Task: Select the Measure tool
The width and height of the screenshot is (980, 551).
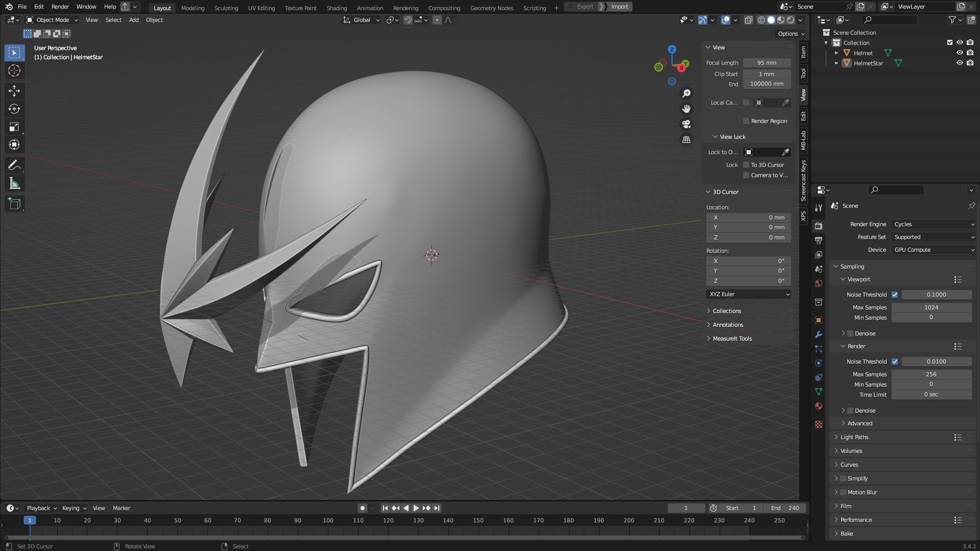Action: pyautogui.click(x=14, y=183)
